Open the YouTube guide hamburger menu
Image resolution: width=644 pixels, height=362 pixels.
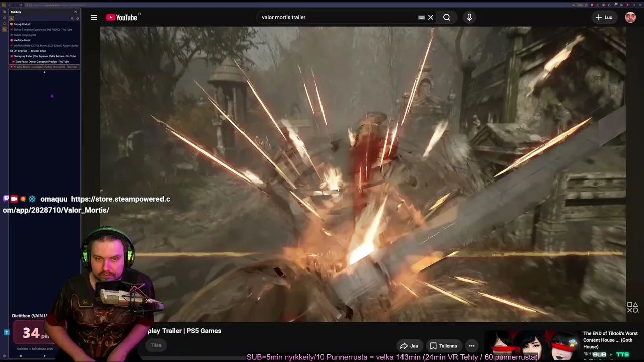(94, 17)
